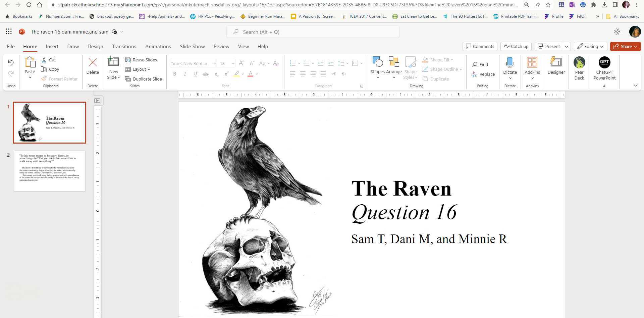Click the Reuse Slides icon
The width and height of the screenshot is (644, 318).
coord(127,60)
